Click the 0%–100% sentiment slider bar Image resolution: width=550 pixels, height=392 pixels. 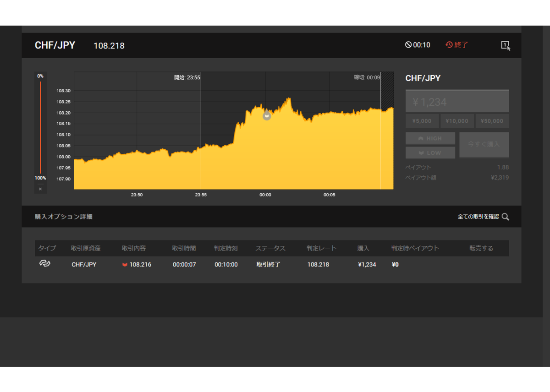(40, 127)
